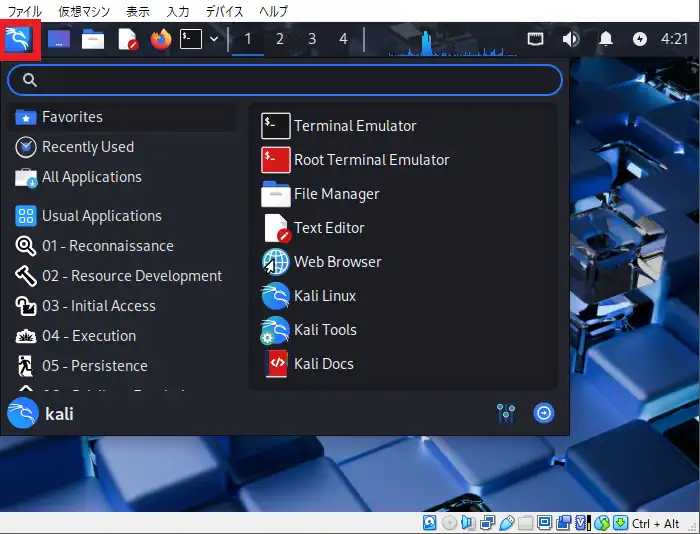The width and height of the screenshot is (700, 534).
Task: Select the All Applications category
Action: (x=122, y=177)
